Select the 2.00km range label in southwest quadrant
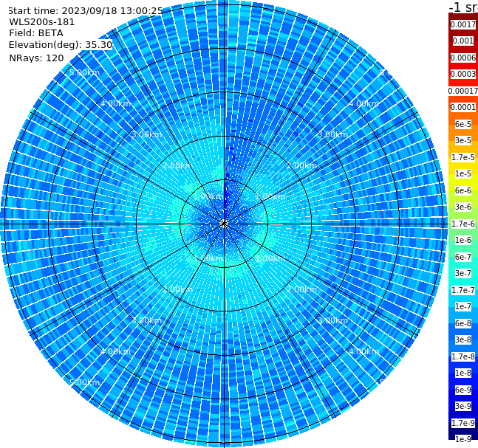This screenshot has height=448, width=478. pos(177,289)
